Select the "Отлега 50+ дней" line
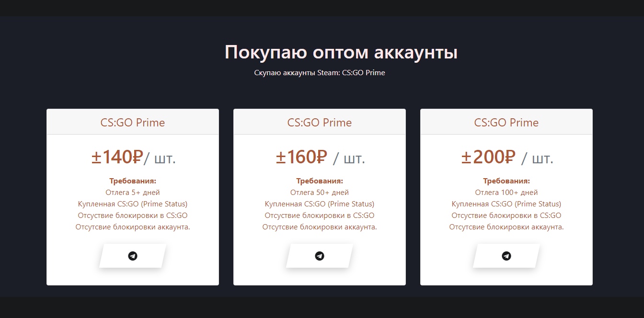 (320, 193)
